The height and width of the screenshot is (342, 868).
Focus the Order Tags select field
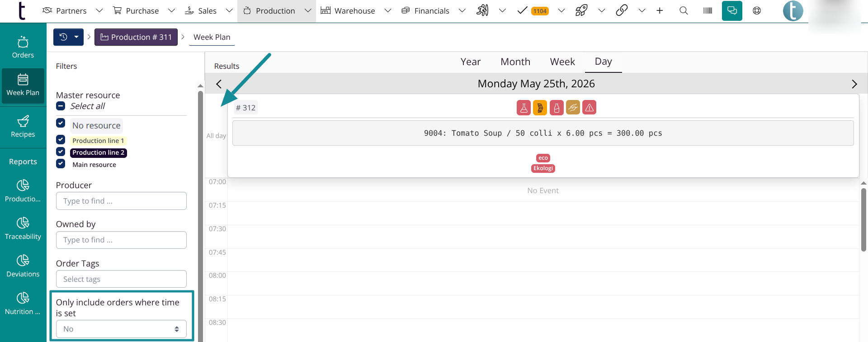click(121, 279)
